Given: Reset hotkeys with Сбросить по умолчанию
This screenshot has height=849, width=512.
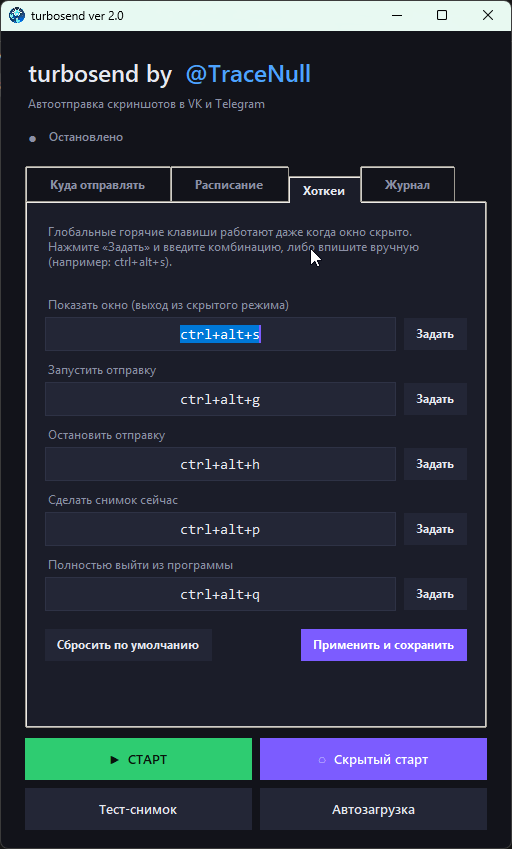Looking at the screenshot, I should 128,645.
